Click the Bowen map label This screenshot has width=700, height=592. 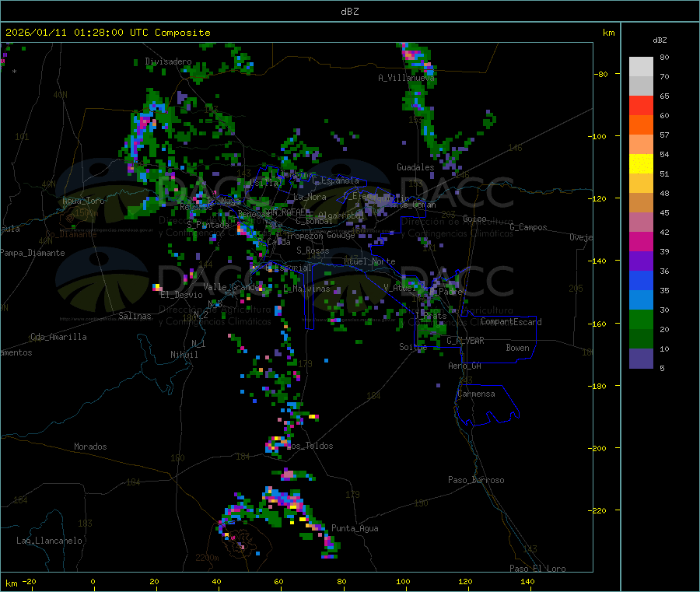pyautogui.click(x=518, y=348)
